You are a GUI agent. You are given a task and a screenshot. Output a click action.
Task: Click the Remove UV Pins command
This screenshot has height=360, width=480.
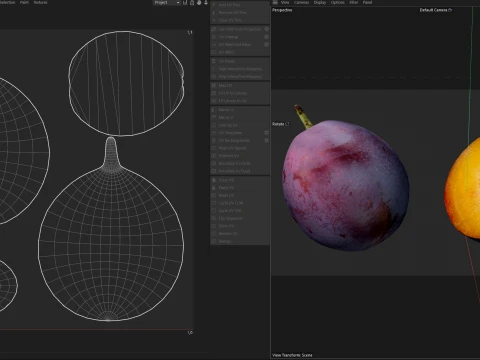240,13
